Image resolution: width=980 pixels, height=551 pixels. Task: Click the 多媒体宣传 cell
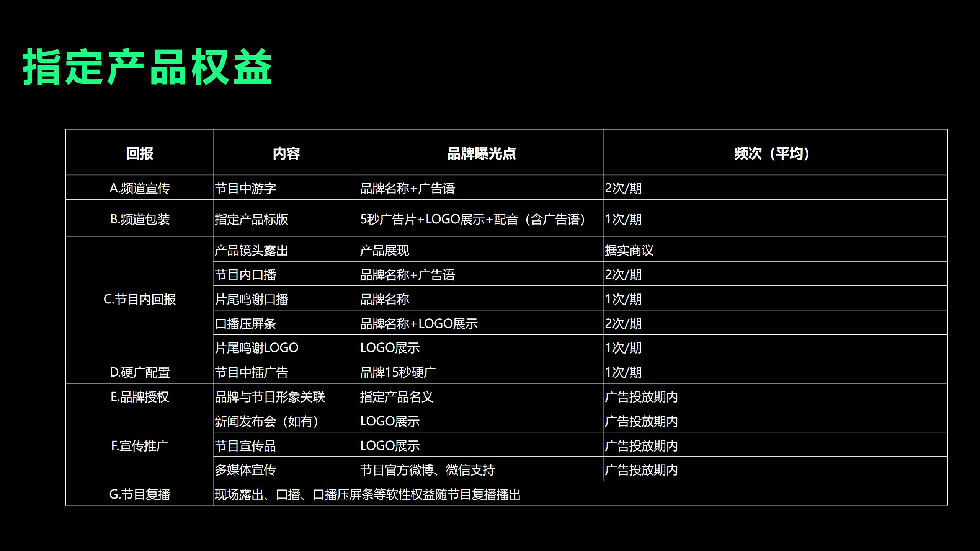point(286,469)
